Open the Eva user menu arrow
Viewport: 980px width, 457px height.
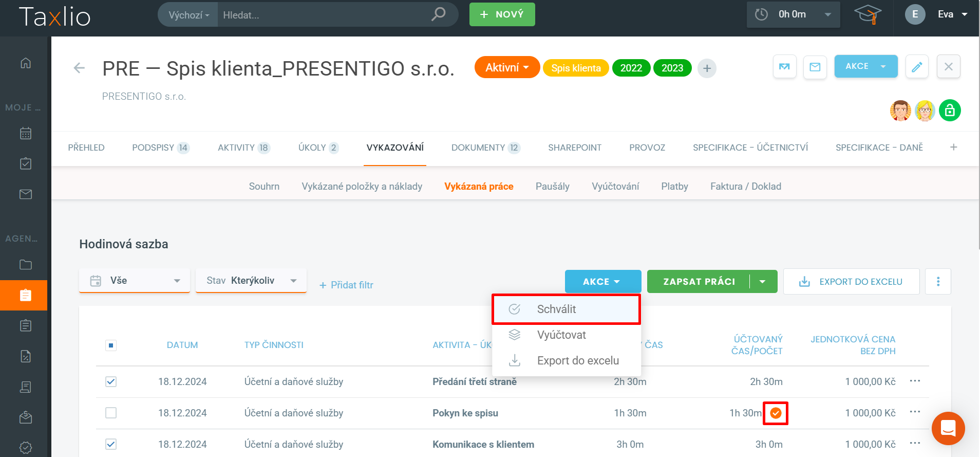pos(965,14)
